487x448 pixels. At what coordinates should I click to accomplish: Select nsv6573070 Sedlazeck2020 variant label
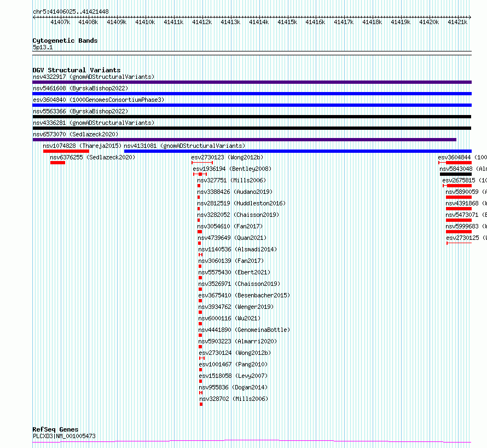pos(76,134)
